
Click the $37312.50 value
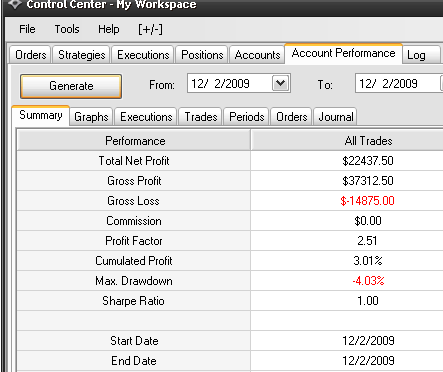(368, 181)
